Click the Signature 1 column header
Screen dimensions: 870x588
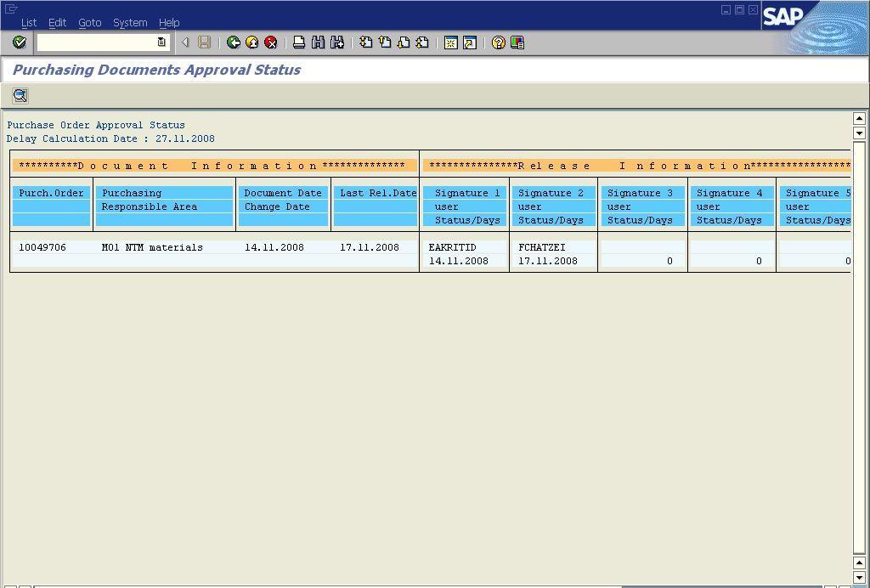tap(467, 193)
